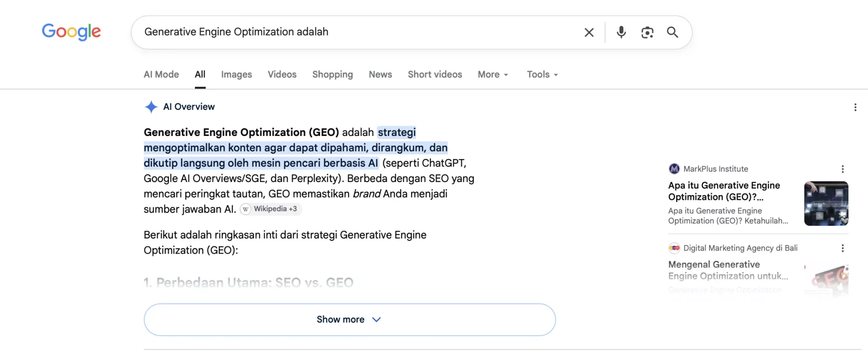This screenshot has width=868, height=351.
Task: Click the GEO article thumbnail
Action: [x=826, y=280]
